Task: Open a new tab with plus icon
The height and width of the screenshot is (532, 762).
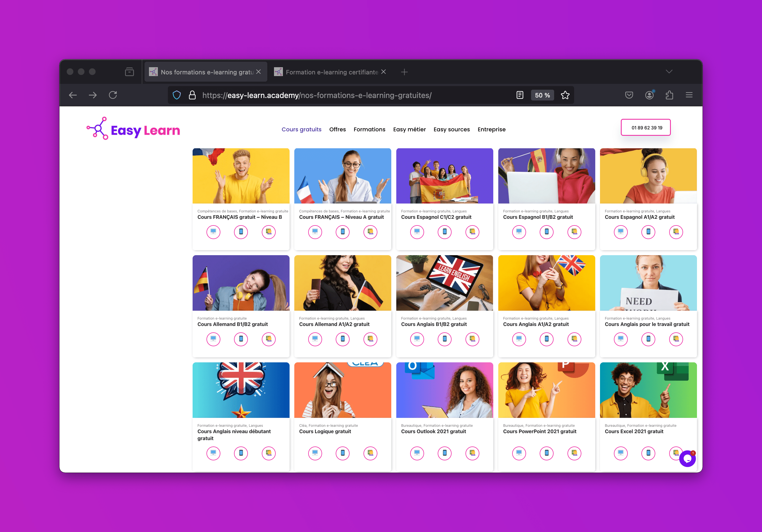Action: [404, 72]
